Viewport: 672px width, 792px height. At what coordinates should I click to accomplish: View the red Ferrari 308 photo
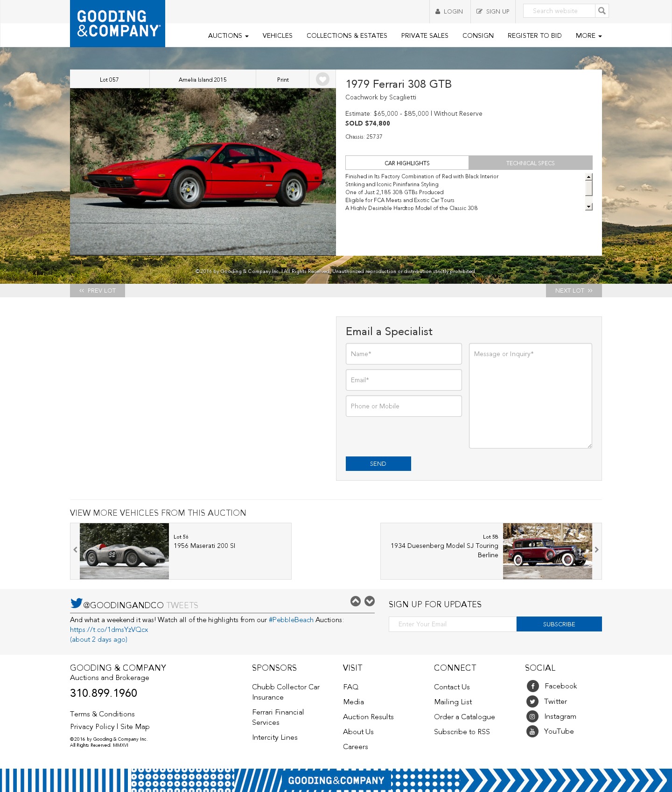[203, 172]
